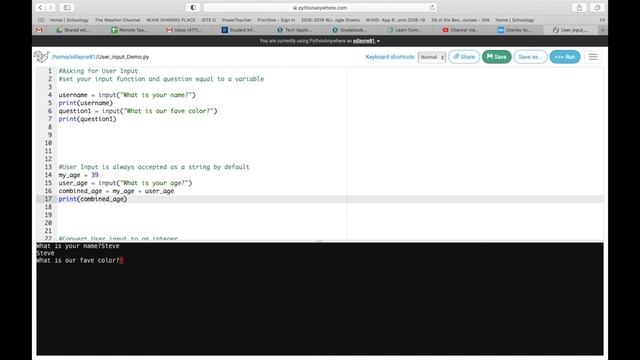Switch to the Inbox (477) tab

[184, 30]
